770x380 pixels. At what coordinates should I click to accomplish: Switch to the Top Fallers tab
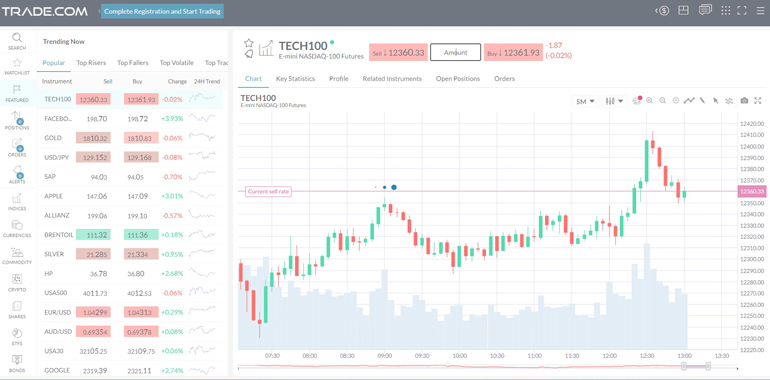point(133,63)
